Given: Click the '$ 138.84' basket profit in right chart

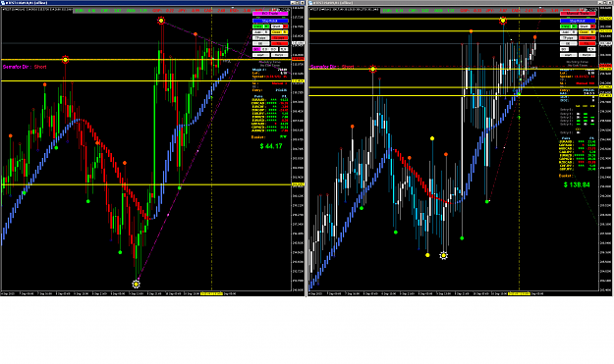Looking at the screenshot, I should click(577, 184).
